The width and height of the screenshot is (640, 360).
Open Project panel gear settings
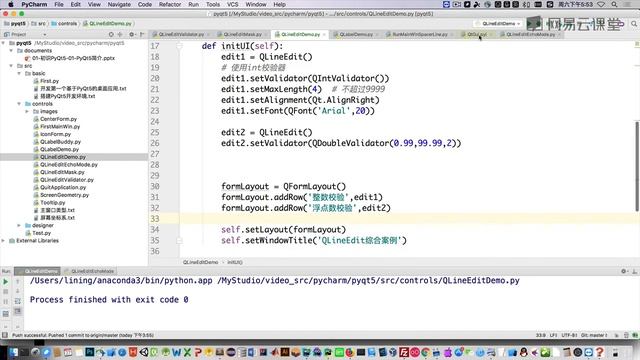tap(131, 34)
